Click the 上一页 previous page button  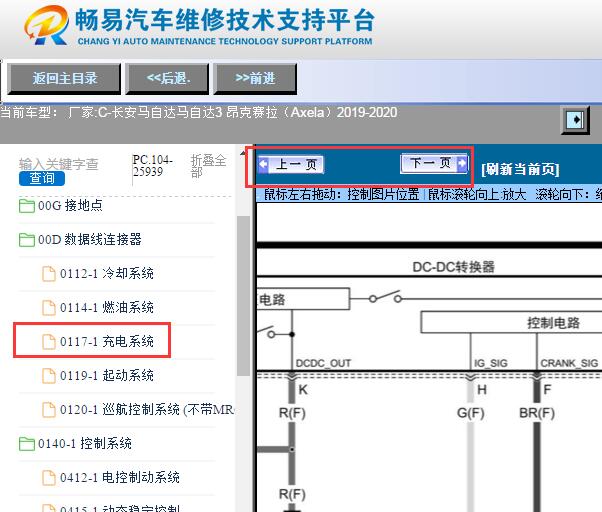[x=291, y=165]
